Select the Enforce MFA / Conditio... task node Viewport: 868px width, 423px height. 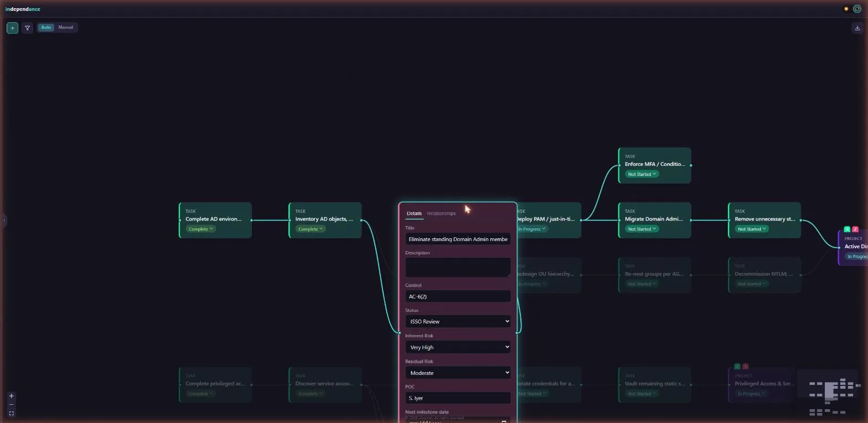[655, 165]
